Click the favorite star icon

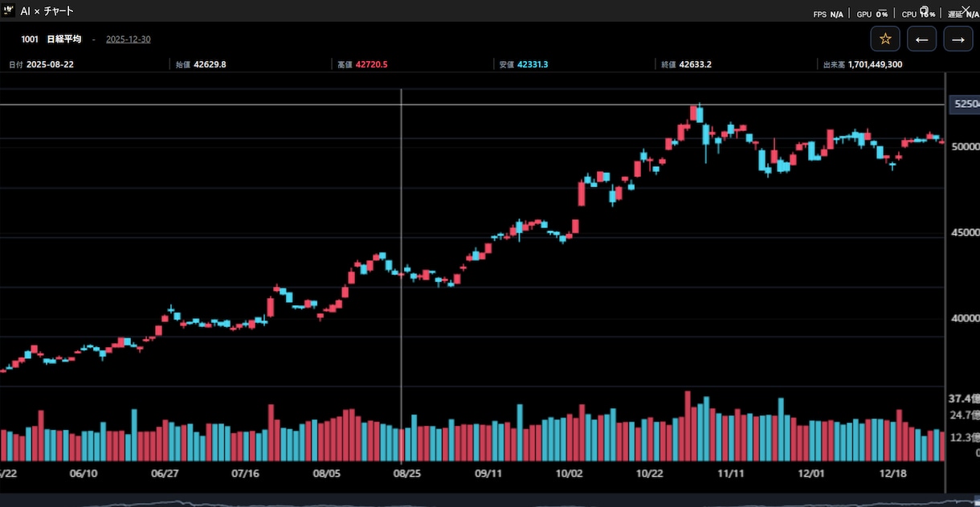click(885, 39)
